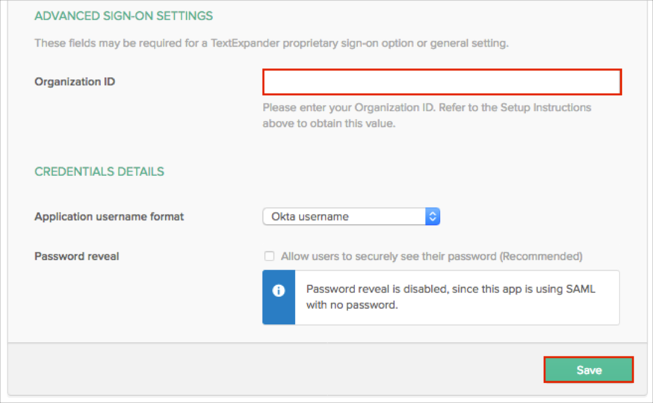The image size is (653, 403).
Task: Select the 'Okta username' text in the combo box
Action: coord(310,216)
